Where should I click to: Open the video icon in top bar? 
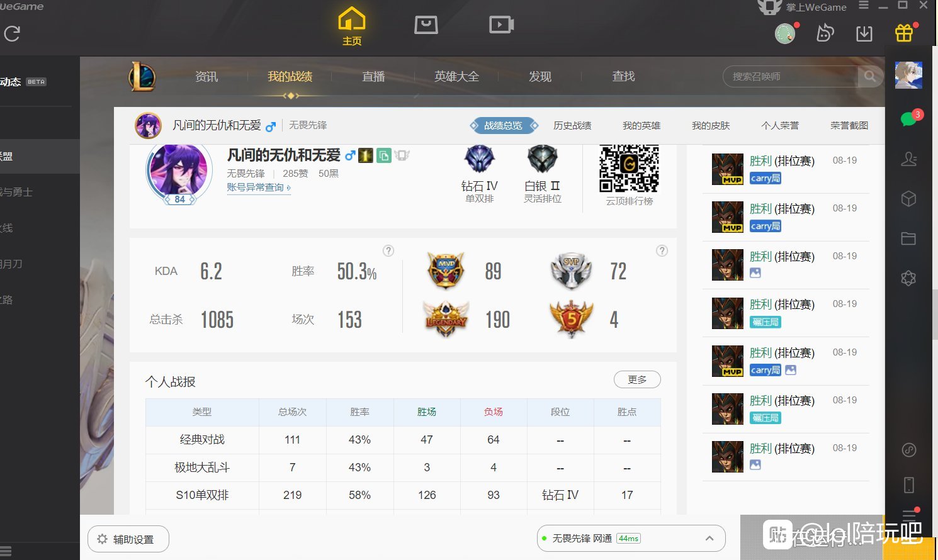pos(502,25)
